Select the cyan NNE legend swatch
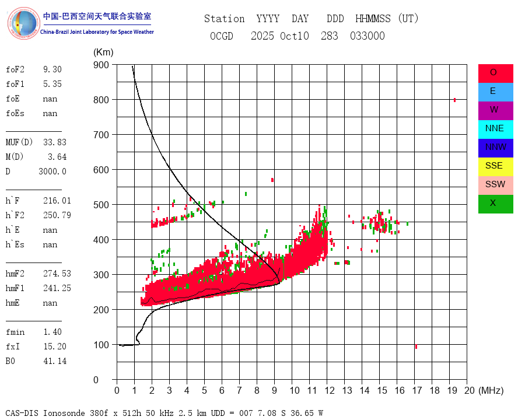 click(495, 129)
